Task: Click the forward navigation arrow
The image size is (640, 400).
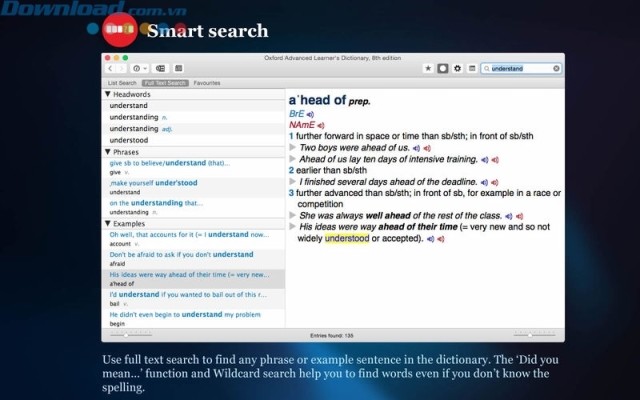Action: pyautogui.click(x=121, y=69)
